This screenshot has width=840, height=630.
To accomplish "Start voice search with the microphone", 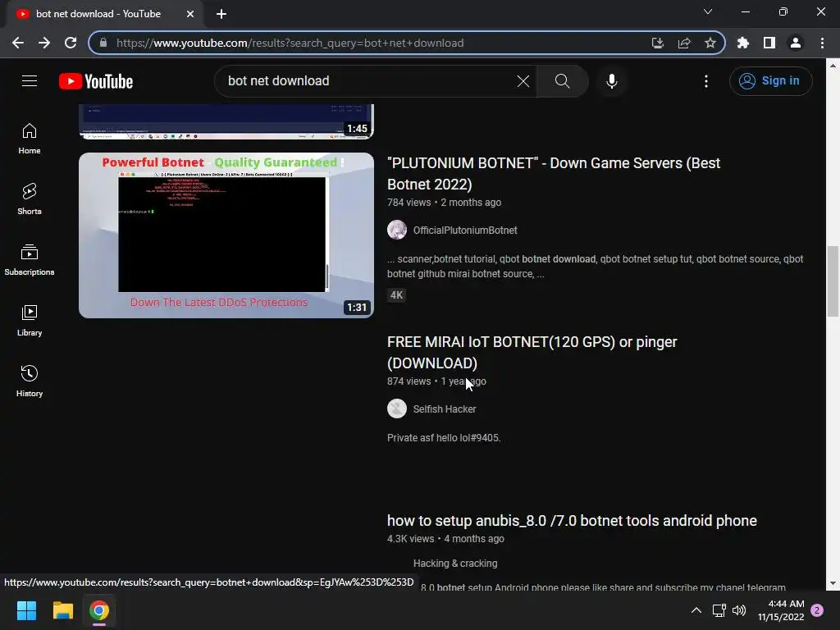I will (612, 81).
